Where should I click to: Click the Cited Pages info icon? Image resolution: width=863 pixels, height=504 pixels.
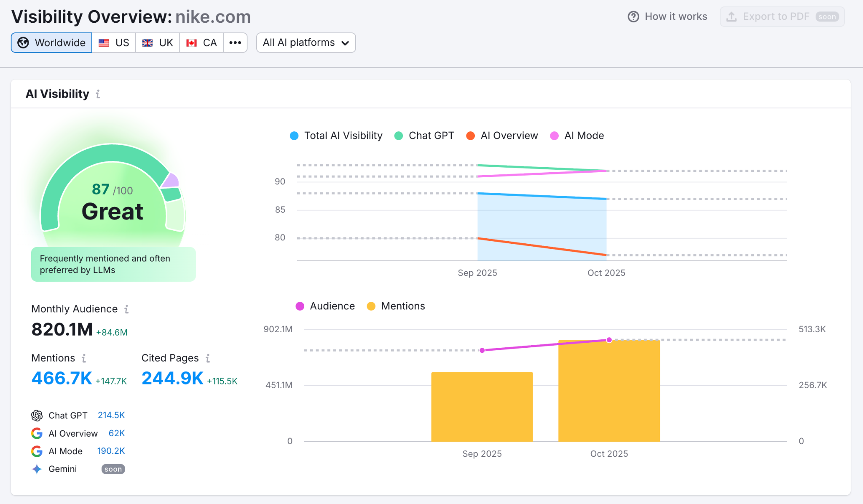208,358
